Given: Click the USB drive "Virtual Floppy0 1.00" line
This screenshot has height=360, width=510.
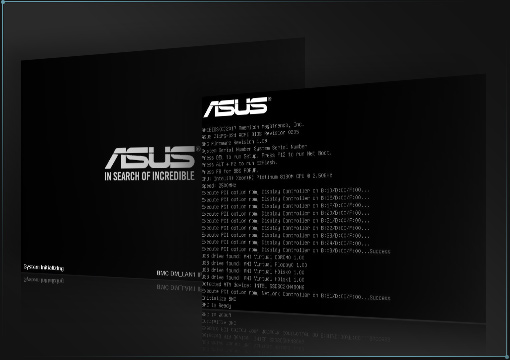Looking at the screenshot, I should click(x=254, y=264).
